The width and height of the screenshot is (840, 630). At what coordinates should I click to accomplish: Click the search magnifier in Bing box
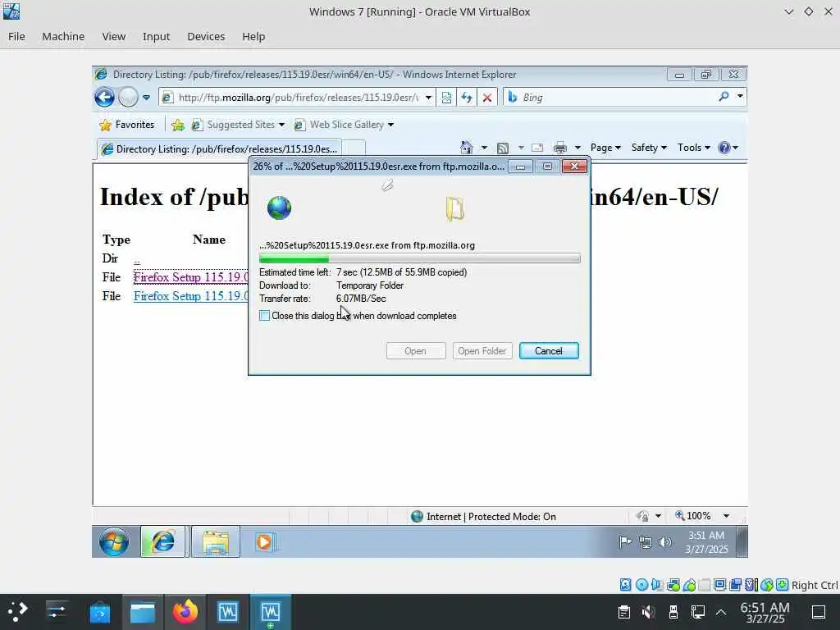pyautogui.click(x=724, y=97)
